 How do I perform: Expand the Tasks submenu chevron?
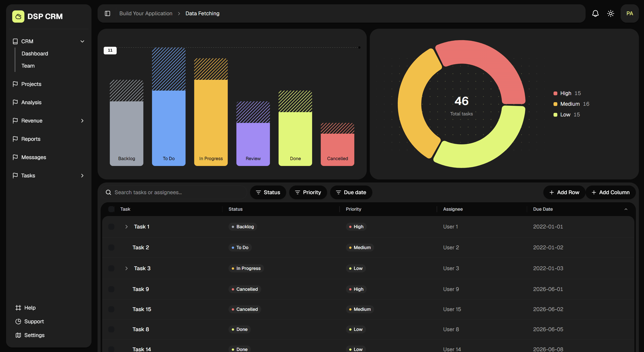click(82, 176)
